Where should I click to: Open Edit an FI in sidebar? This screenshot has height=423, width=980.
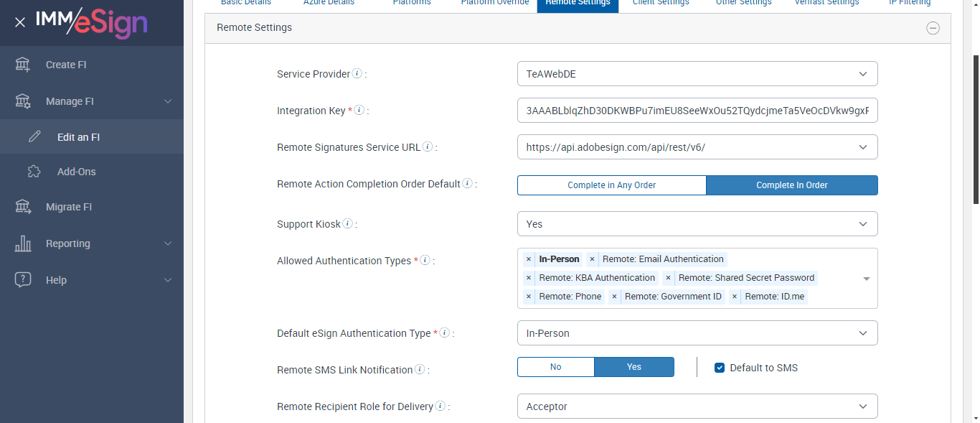[78, 137]
